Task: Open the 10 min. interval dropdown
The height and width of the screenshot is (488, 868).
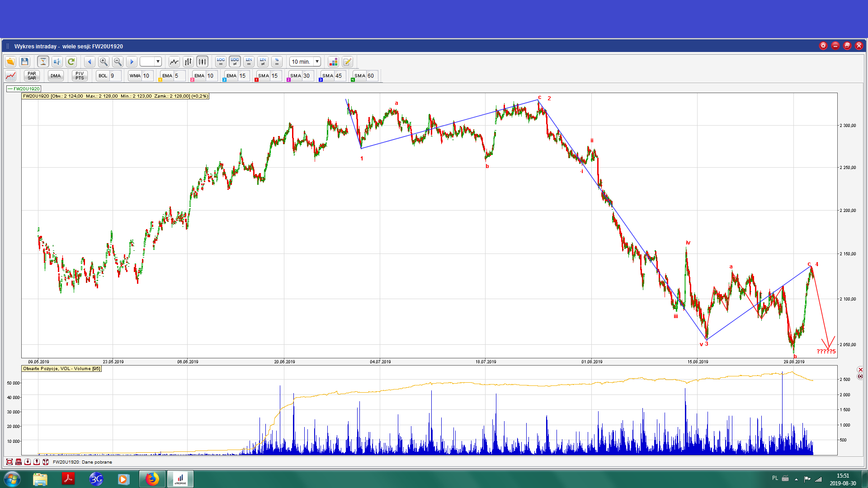Action: click(x=317, y=62)
